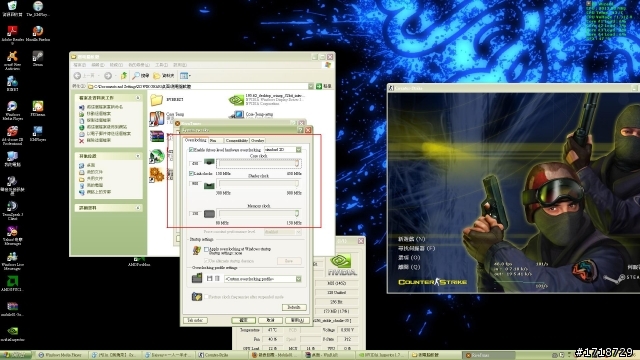Click the OK button in RivaTuner dialog
This screenshot has width=640, height=360.
tap(243, 320)
